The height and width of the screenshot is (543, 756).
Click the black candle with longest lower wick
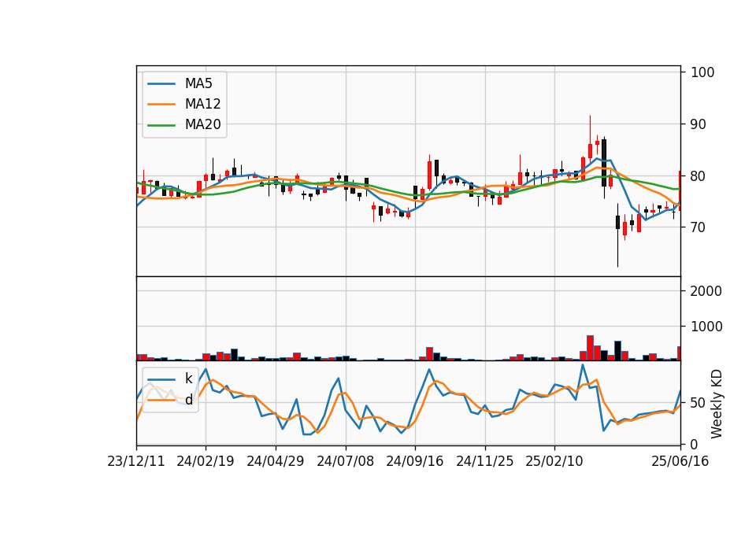(x=617, y=235)
